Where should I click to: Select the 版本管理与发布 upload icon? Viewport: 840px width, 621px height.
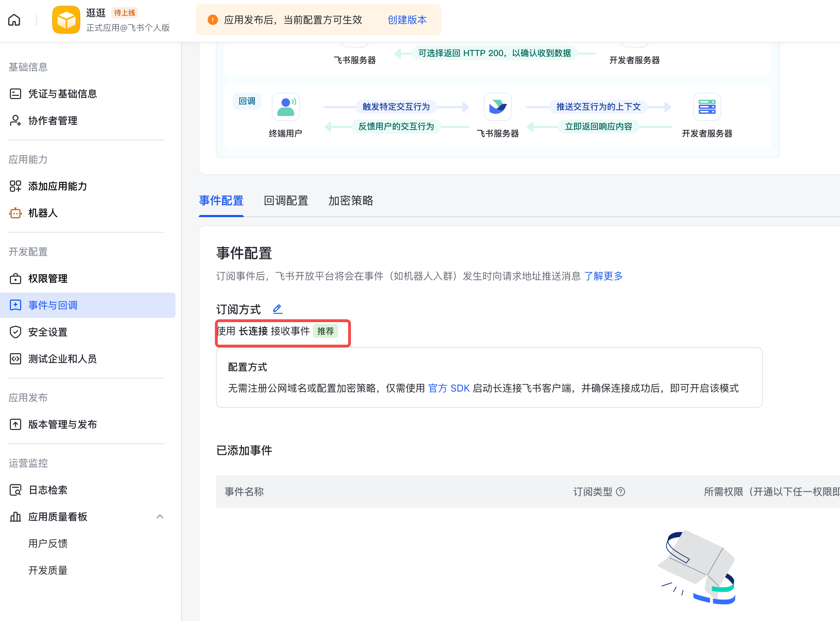click(15, 424)
